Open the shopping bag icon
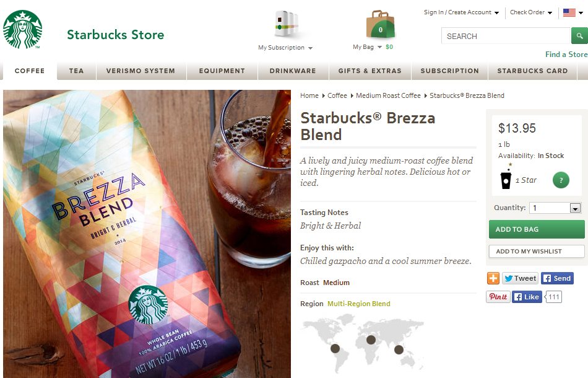 pyautogui.click(x=380, y=24)
